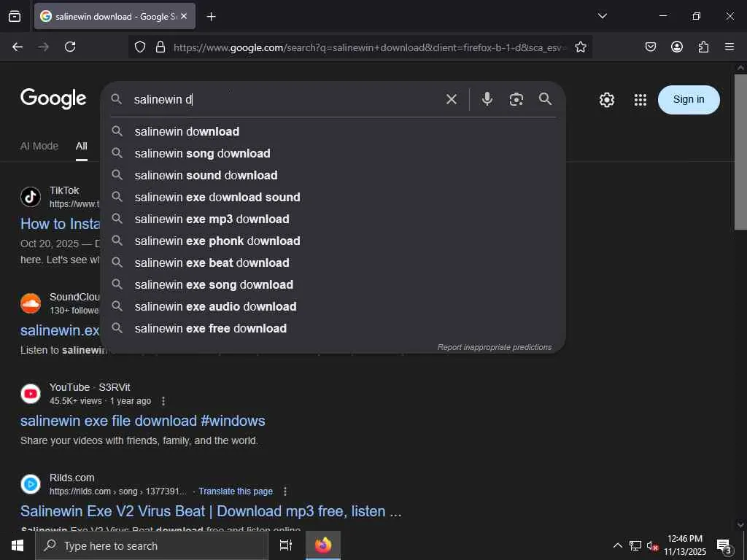The width and height of the screenshot is (747, 560).
Task: Select suggestion 'salinewin exe download sound'
Action: [x=333, y=197]
